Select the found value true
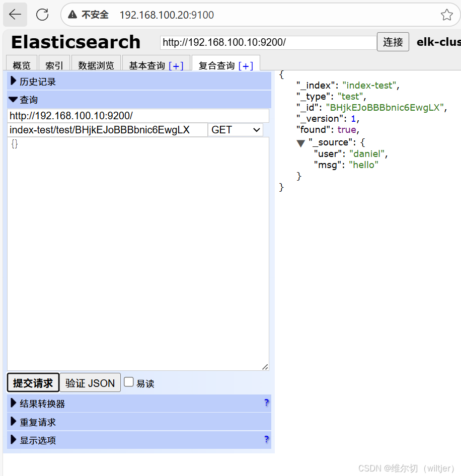The height and width of the screenshot is (476, 461). tap(347, 130)
